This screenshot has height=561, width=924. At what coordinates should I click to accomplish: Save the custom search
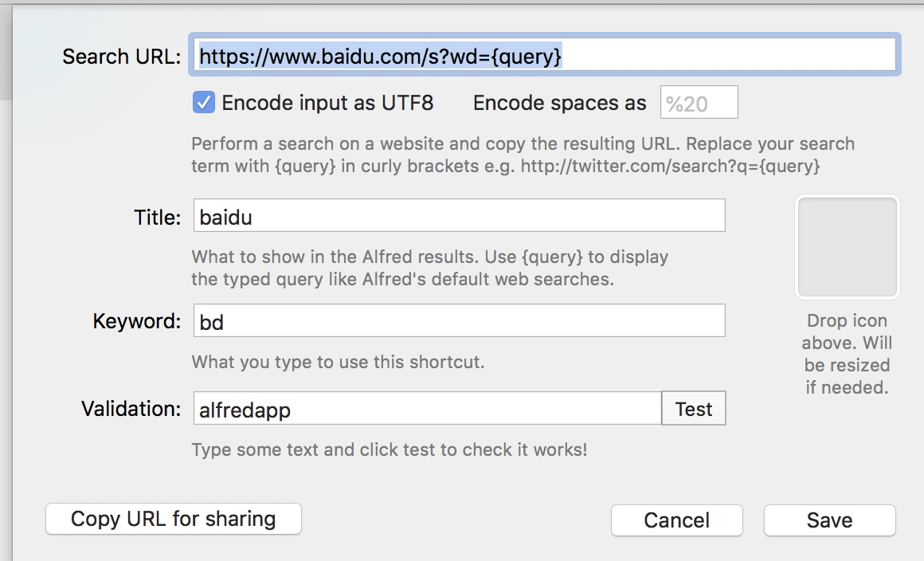829,520
